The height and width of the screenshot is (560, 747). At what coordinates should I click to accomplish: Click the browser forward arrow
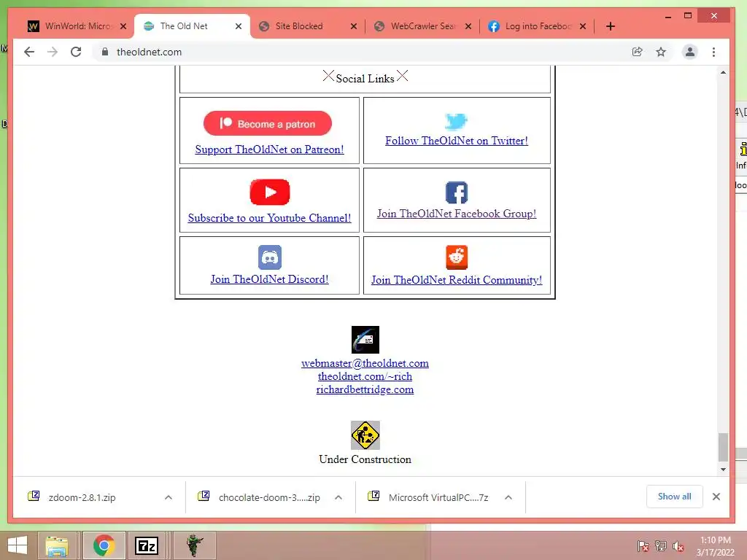pos(53,52)
